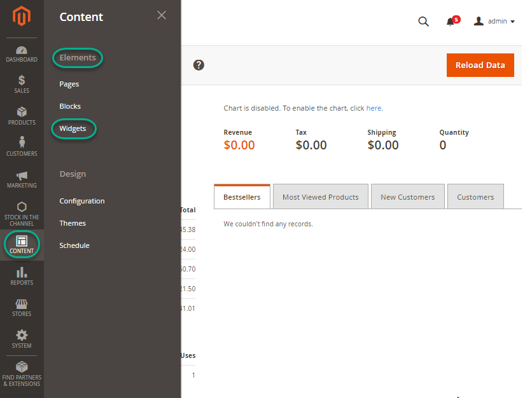532x398 pixels.
Task: Switch to Most Viewed Products tab
Action: coord(320,197)
